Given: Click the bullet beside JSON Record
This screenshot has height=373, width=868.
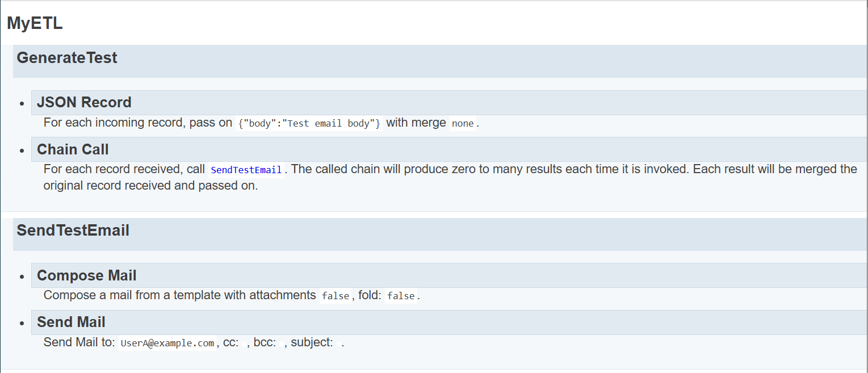Looking at the screenshot, I should 22,104.
